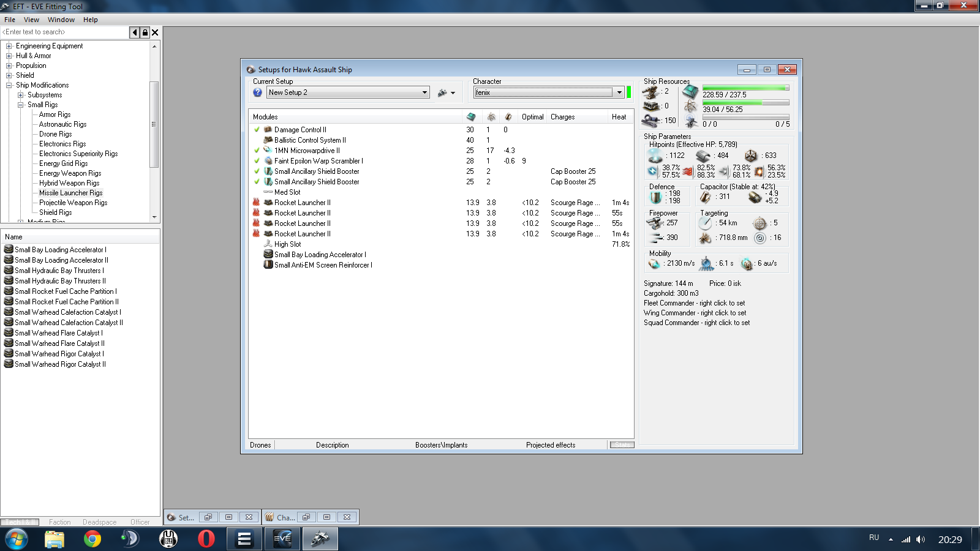Click the structure hitpoints icon
980x551 pixels.
click(x=751, y=156)
